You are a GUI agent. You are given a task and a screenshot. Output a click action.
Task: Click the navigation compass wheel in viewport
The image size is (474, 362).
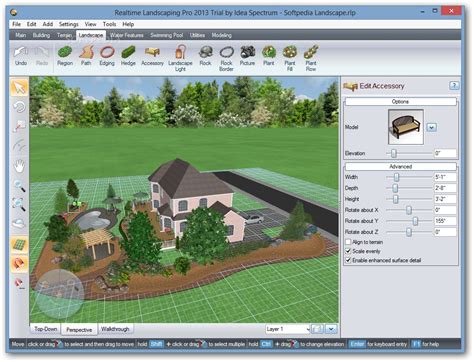(59, 294)
